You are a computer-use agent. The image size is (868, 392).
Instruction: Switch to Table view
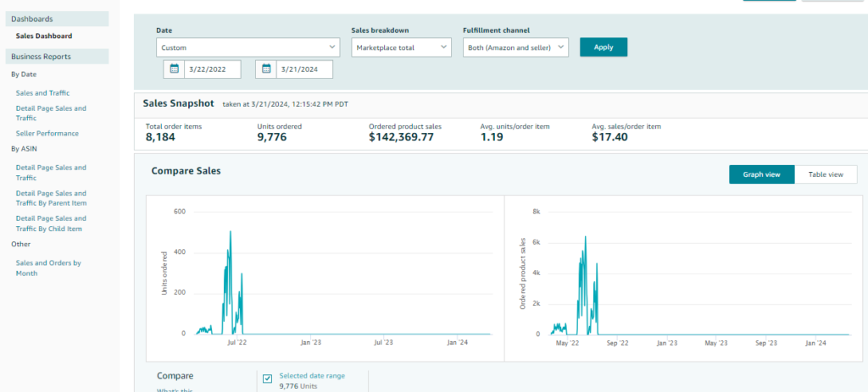coord(826,174)
